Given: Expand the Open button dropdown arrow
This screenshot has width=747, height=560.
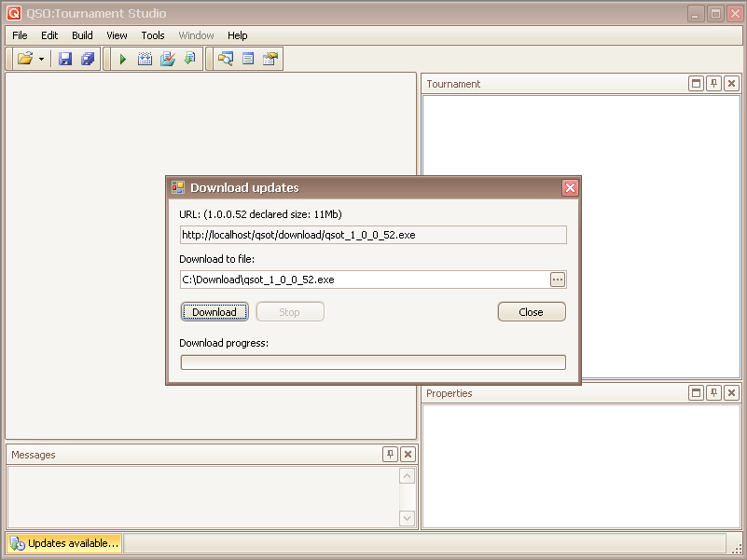Looking at the screenshot, I should coord(42,59).
